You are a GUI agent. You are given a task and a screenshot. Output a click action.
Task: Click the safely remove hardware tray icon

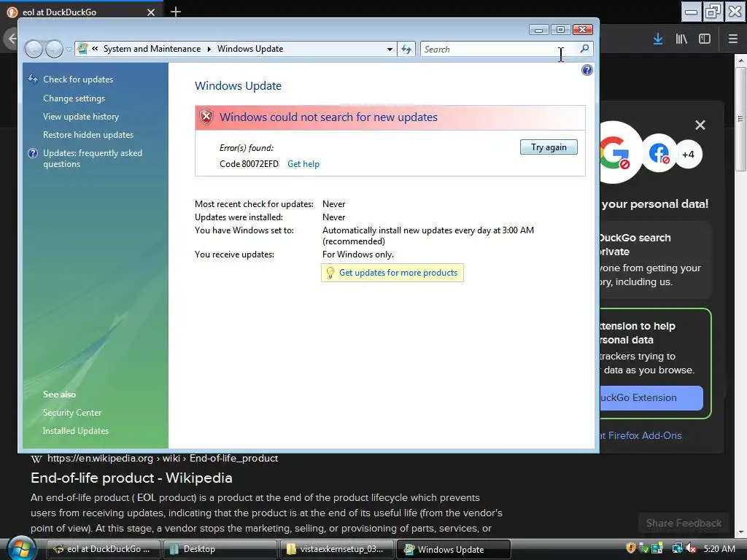[644, 548]
